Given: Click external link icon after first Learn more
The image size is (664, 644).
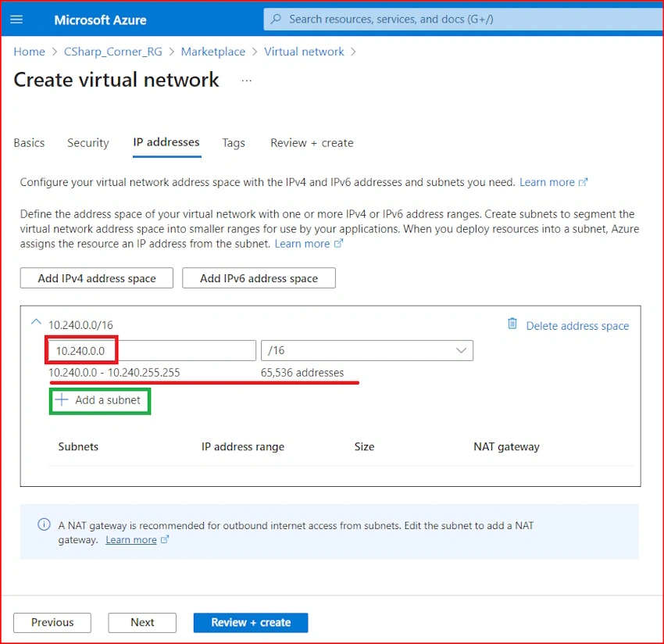Looking at the screenshot, I should point(583,182).
